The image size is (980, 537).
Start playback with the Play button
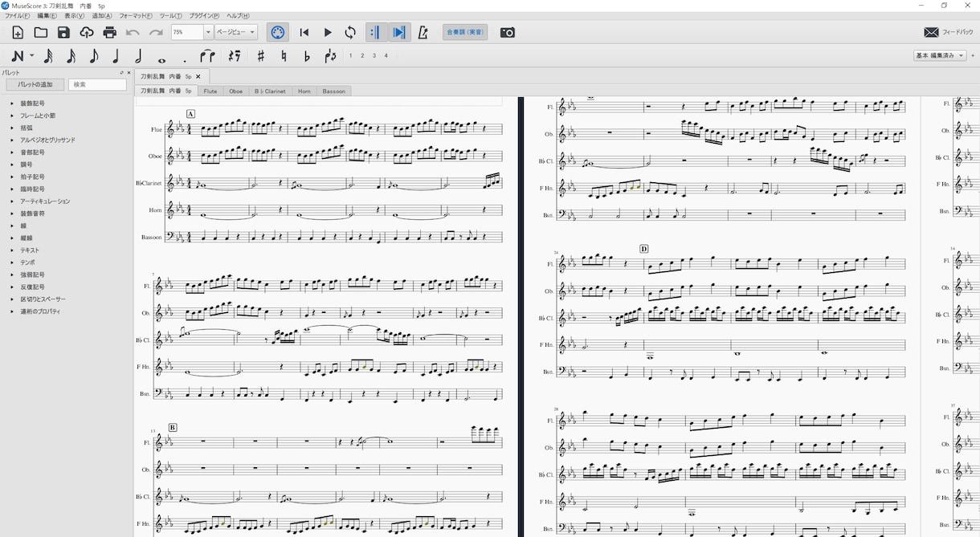pyautogui.click(x=328, y=33)
